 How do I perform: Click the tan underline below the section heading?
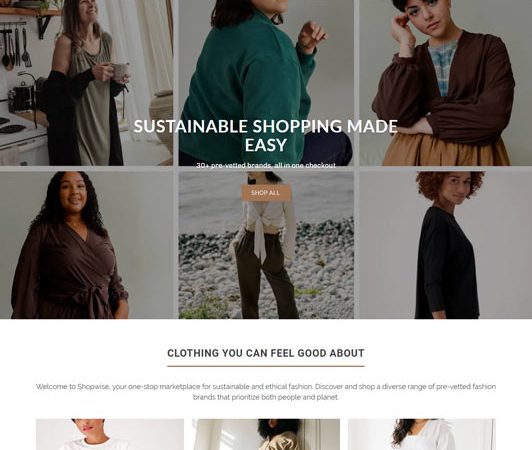click(x=266, y=366)
